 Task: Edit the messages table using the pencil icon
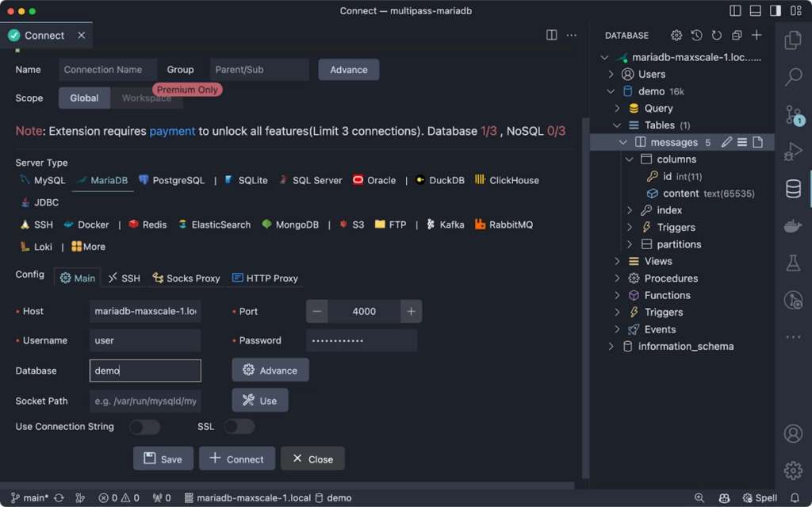click(x=726, y=142)
